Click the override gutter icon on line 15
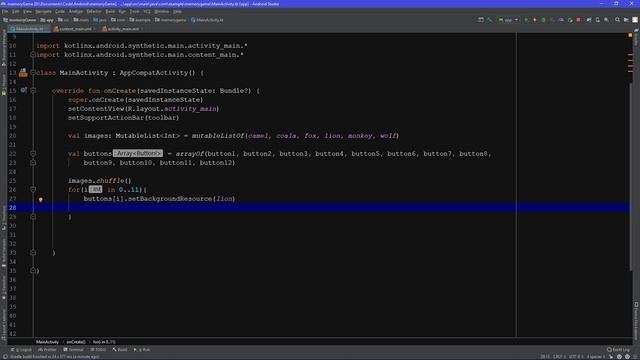 24,90
